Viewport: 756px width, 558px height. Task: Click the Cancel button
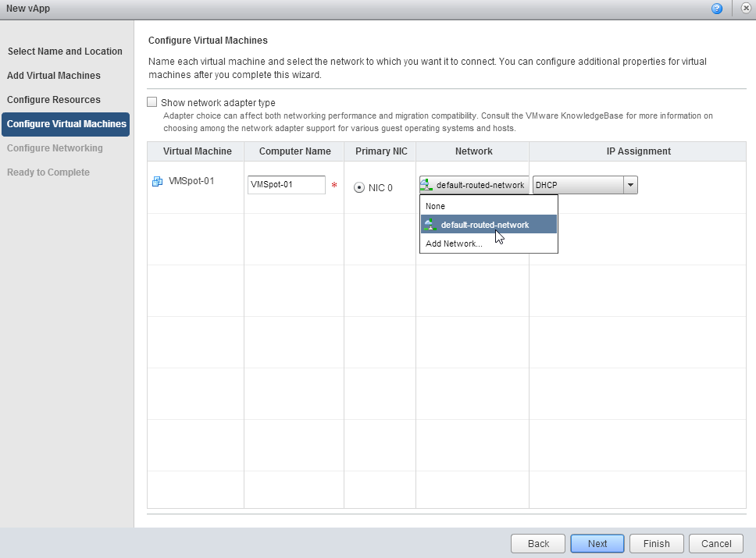point(715,543)
